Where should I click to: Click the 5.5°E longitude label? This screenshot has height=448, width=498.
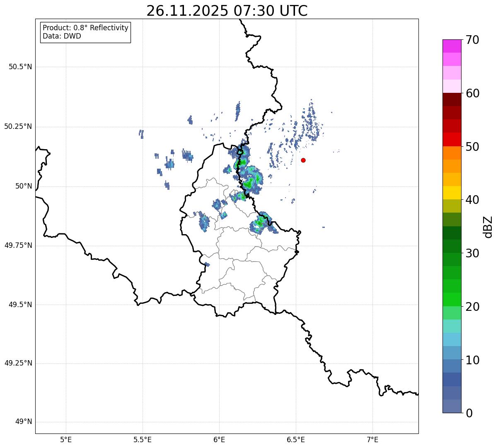(x=143, y=440)
